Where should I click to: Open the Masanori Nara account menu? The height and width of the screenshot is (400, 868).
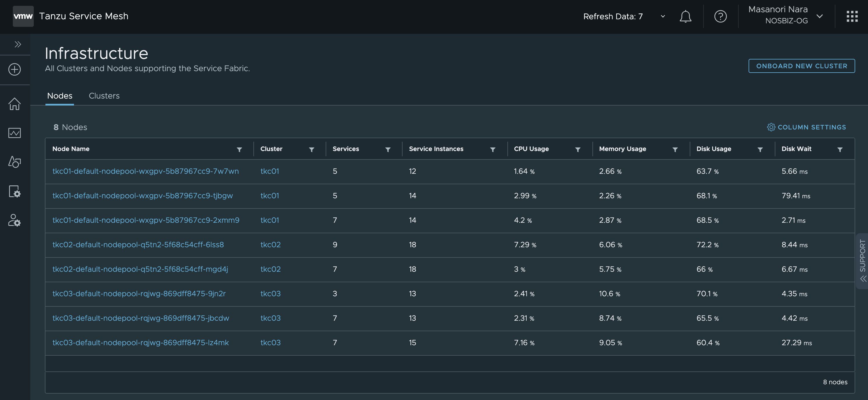(786, 15)
